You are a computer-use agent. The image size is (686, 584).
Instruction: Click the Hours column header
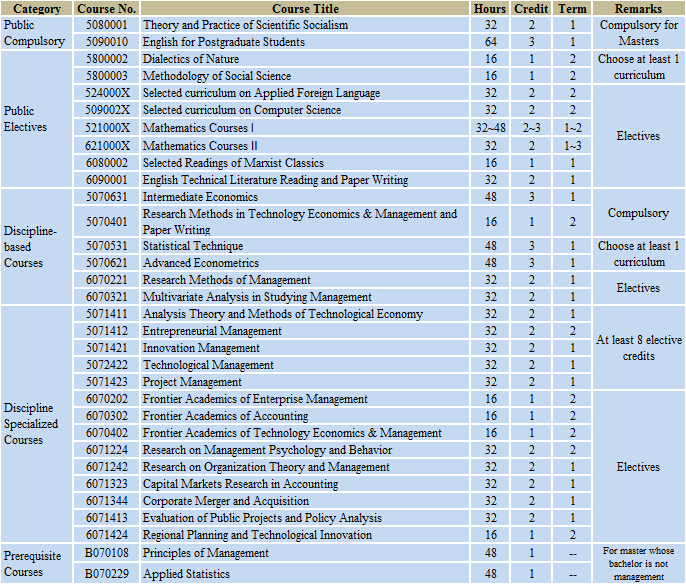490,8
